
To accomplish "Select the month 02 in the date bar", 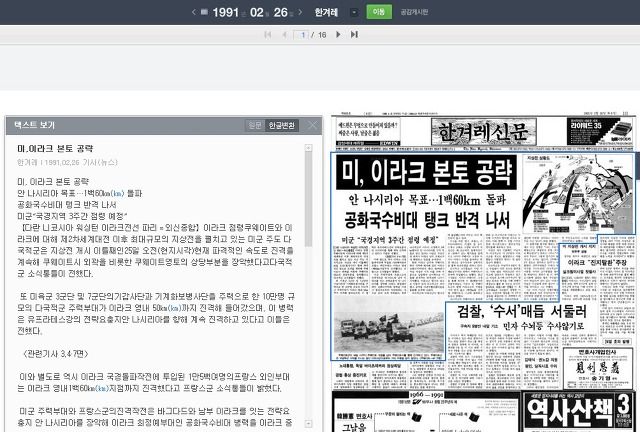I will (256, 12).
